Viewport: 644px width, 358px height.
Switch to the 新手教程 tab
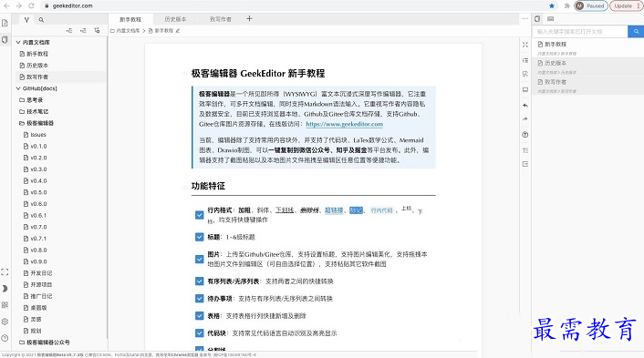point(130,19)
